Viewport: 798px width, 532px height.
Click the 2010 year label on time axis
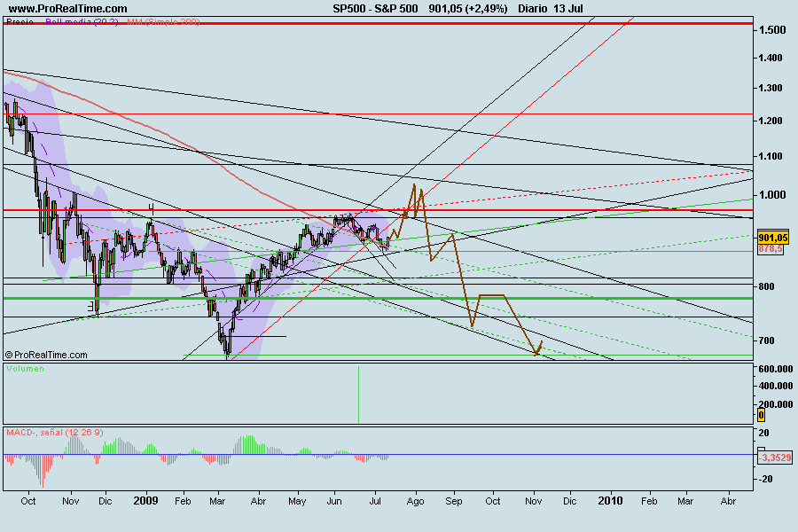(610, 501)
